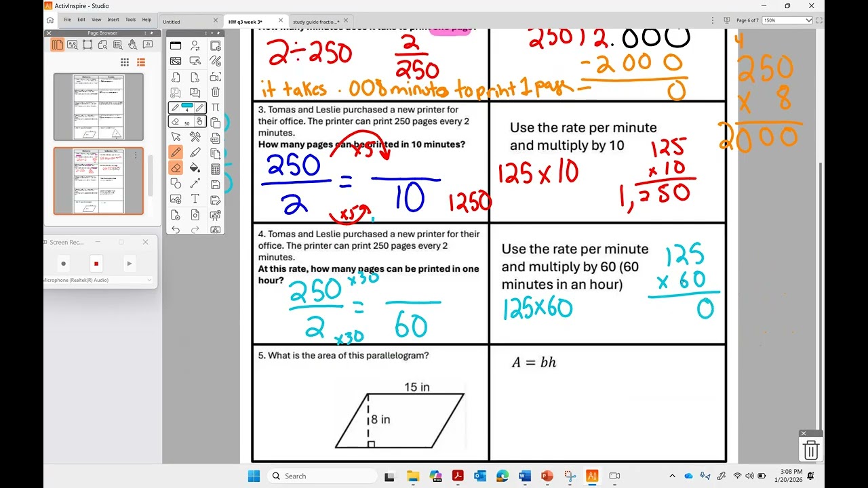Open the Desktop Tools icon

point(196,61)
